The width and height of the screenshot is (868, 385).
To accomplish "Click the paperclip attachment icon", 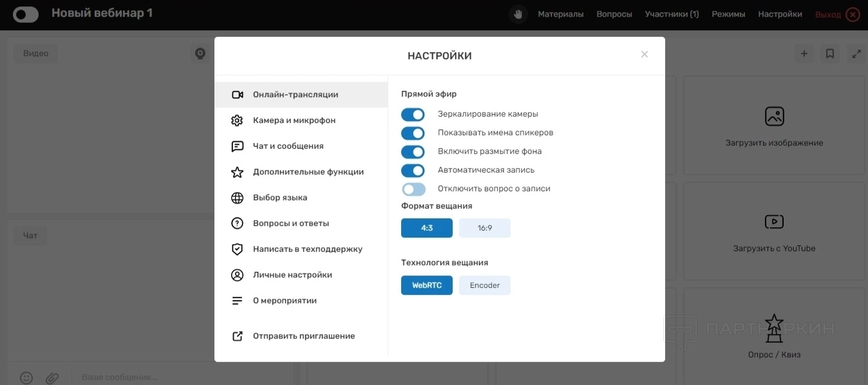I will click(x=52, y=377).
